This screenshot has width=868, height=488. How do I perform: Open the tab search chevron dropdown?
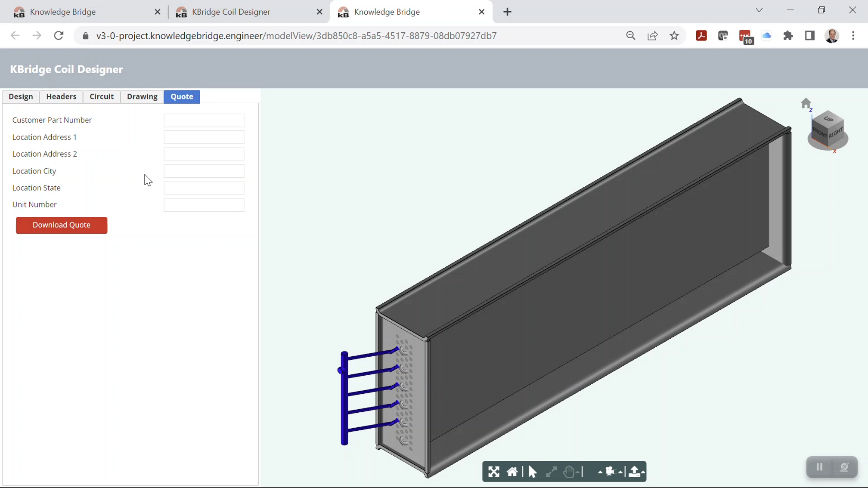[759, 10]
